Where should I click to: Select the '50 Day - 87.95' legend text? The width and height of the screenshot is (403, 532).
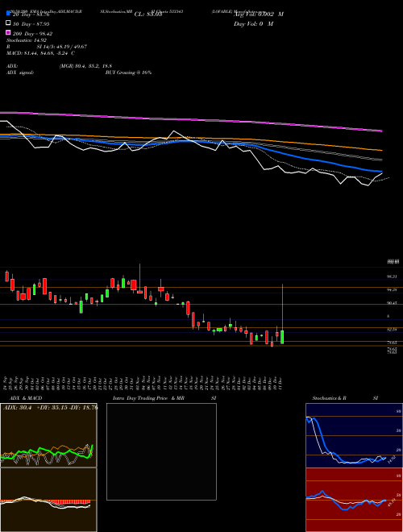(x=31, y=24)
